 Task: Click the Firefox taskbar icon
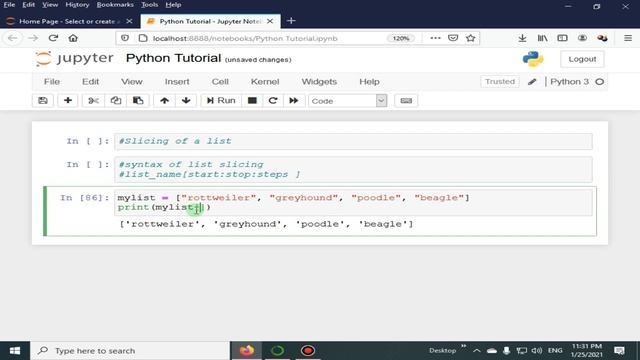coord(247,351)
